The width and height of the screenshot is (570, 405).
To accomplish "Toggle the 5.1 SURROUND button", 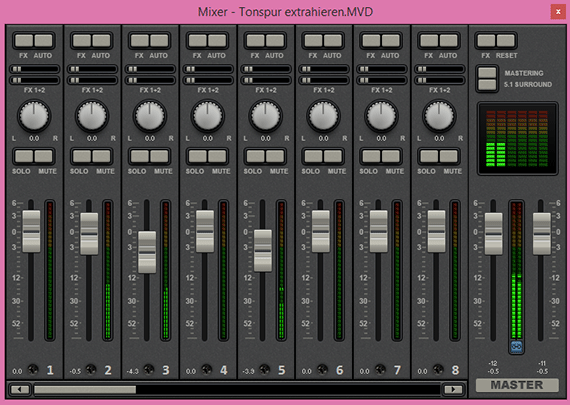I will 487,85.
